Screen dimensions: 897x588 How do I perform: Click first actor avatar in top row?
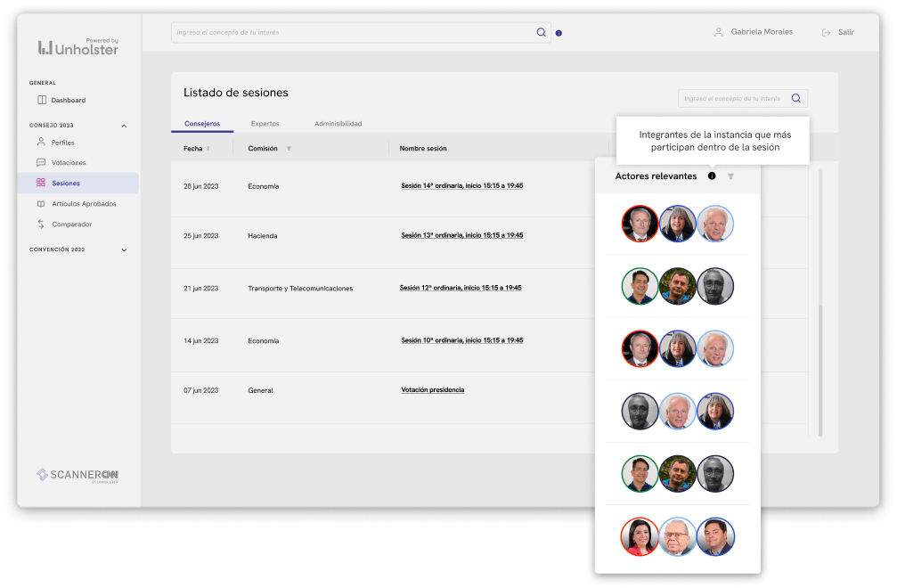click(640, 225)
